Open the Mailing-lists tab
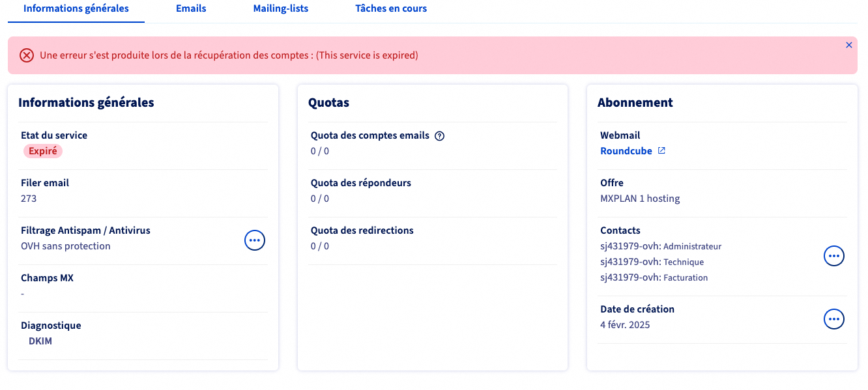The image size is (868, 390). [280, 9]
